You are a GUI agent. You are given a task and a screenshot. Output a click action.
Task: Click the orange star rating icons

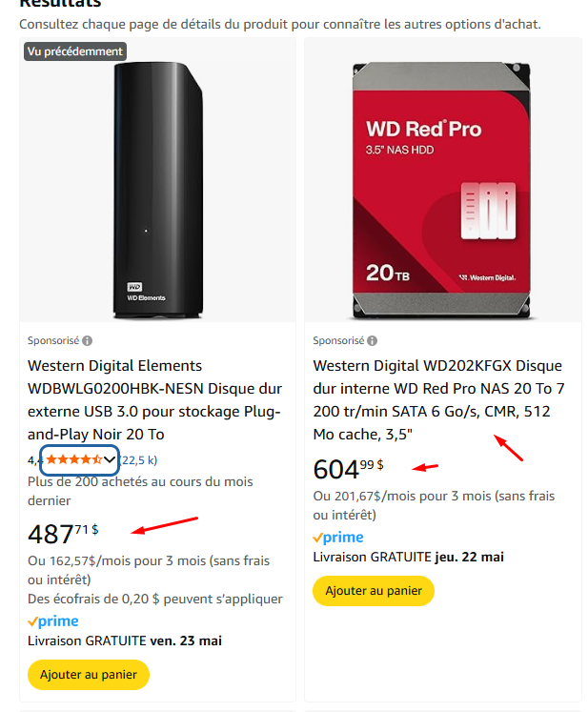coord(74,459)
